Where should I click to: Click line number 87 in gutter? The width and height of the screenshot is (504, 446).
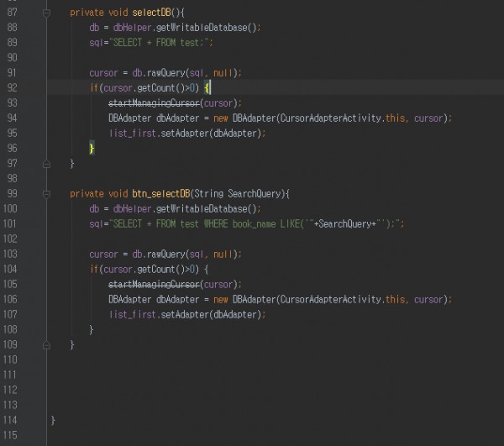pyautogui.click(x=12, y=13)
